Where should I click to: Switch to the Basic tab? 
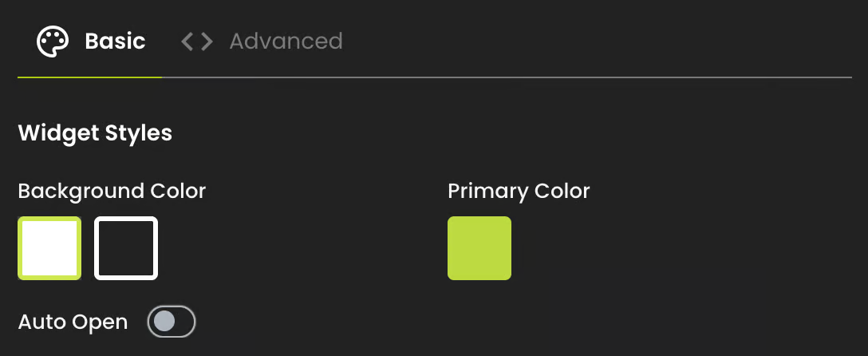tap(115, 42)
